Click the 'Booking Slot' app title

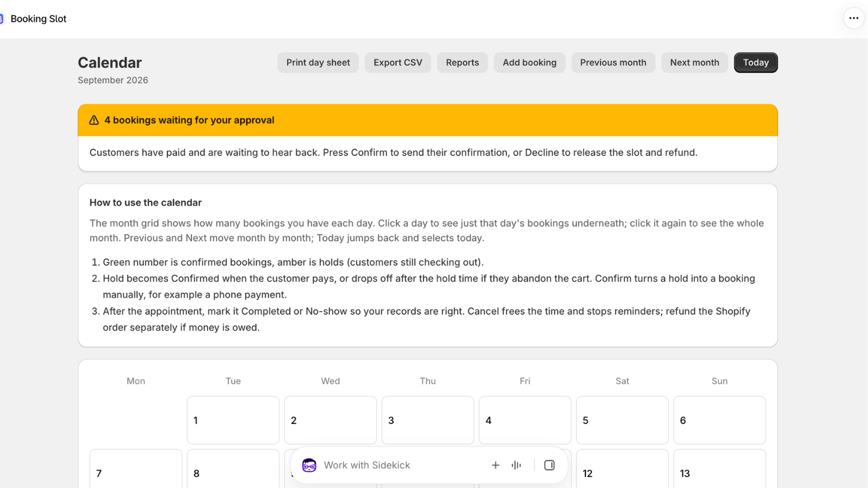[x=39, y=19]
